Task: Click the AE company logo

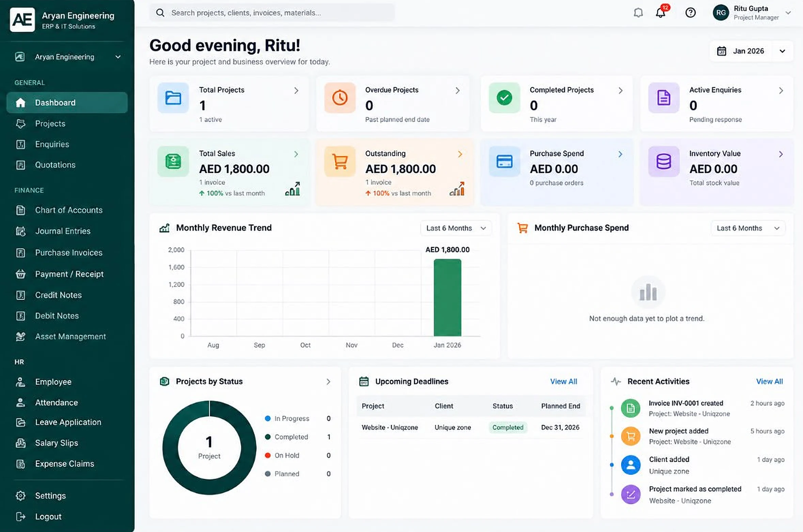Action: [22, 20]
